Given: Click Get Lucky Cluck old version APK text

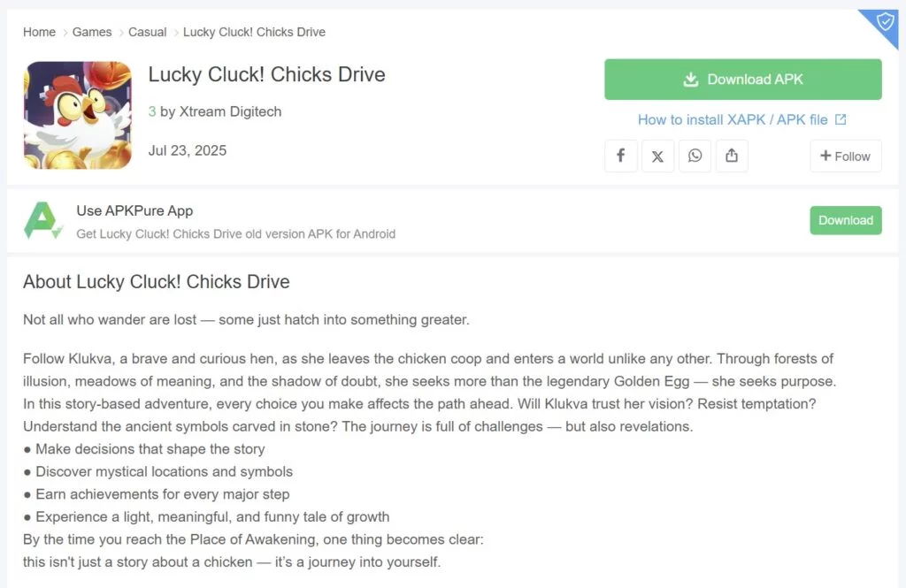Looking at the screenshot, I should [235, 234].
